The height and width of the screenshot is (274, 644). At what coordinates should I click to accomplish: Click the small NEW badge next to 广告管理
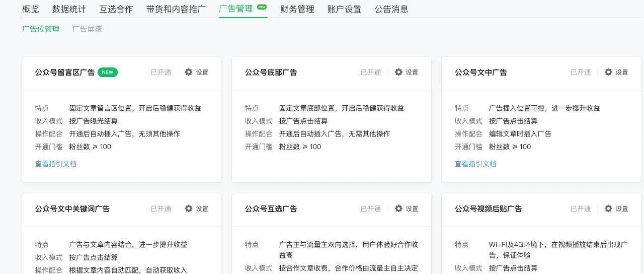pos(262,7)
